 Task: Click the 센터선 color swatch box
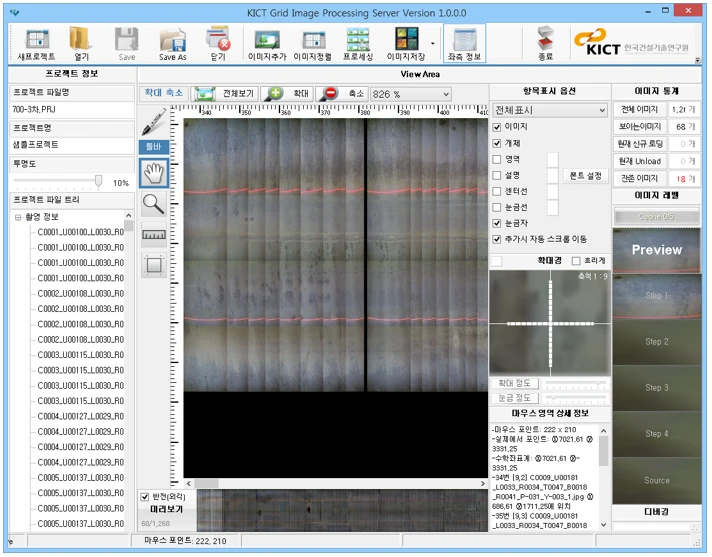click(x=553, y=192)
